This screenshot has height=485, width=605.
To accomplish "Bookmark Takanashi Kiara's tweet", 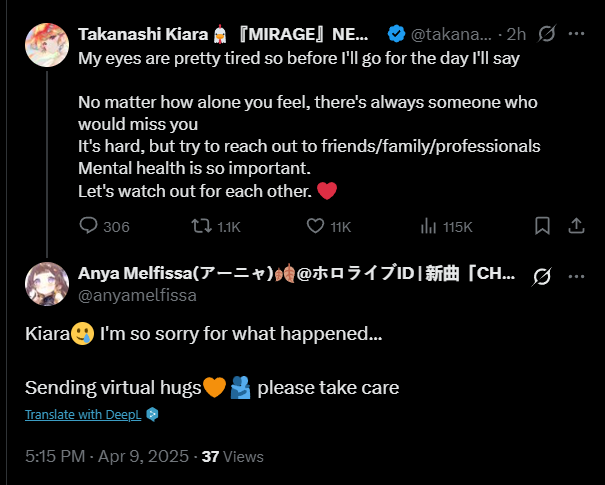I will (542, 226).
